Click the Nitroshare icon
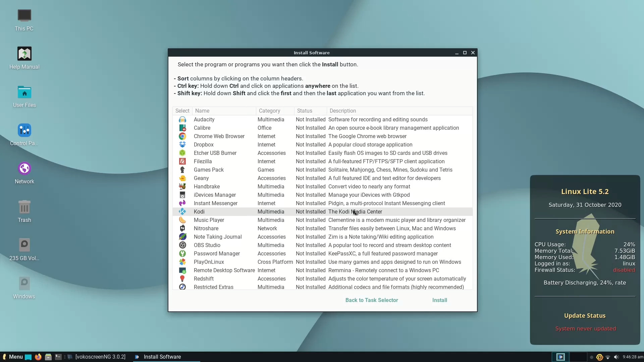 [182, 229]
